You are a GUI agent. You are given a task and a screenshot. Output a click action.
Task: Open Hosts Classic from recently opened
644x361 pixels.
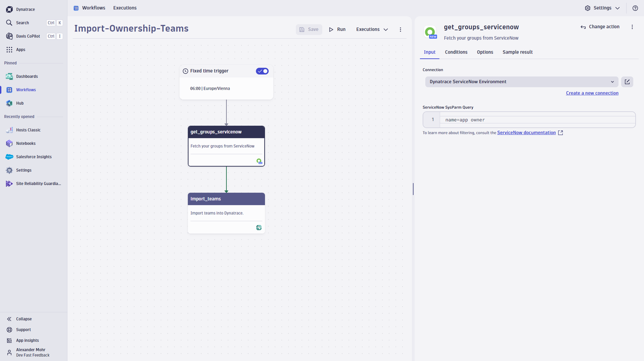(x=28, y=130)
